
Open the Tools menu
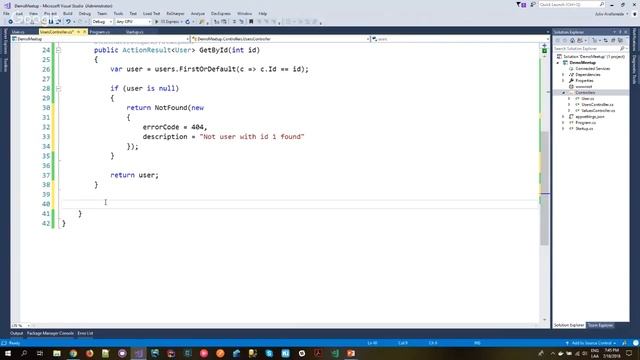(118, 13)
